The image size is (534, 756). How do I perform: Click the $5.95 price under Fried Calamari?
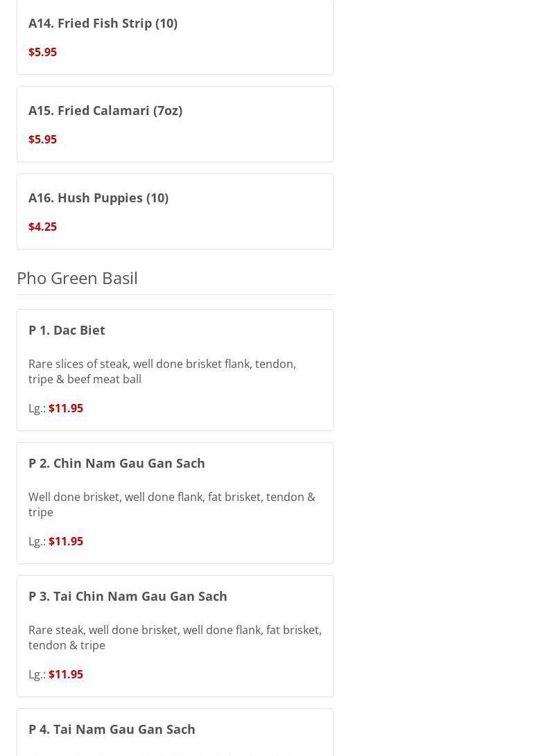coord(42,139)
